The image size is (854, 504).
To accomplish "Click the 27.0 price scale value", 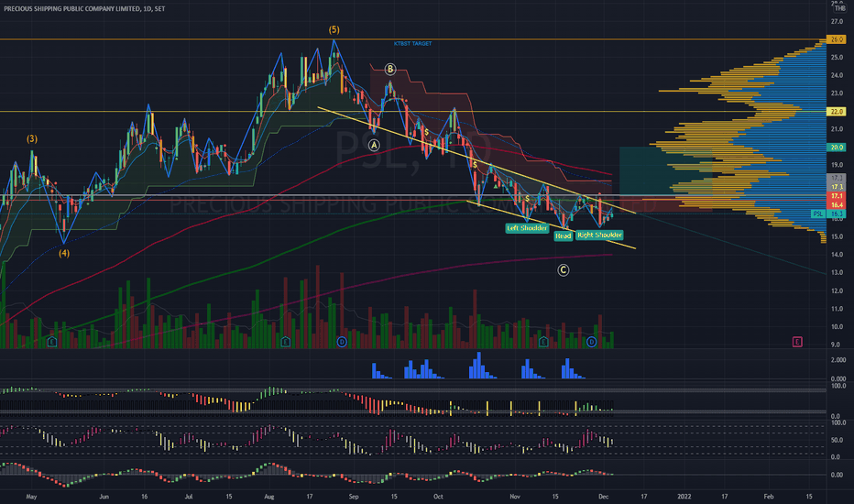I will 837,21.
